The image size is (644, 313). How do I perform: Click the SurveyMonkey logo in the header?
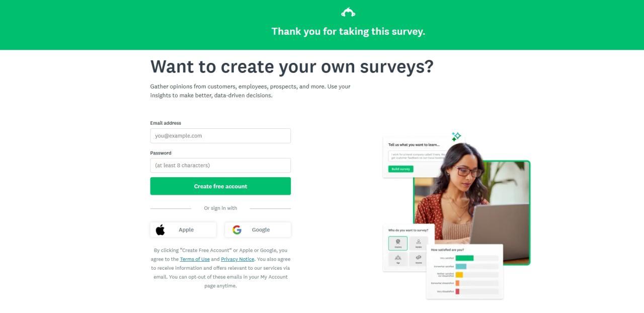click(x=348, y=12)
